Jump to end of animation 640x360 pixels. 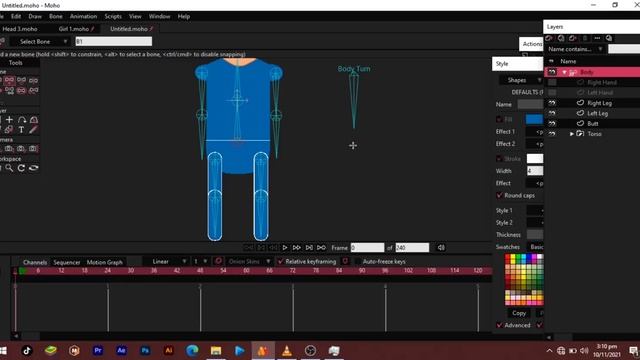coord(309,248)
